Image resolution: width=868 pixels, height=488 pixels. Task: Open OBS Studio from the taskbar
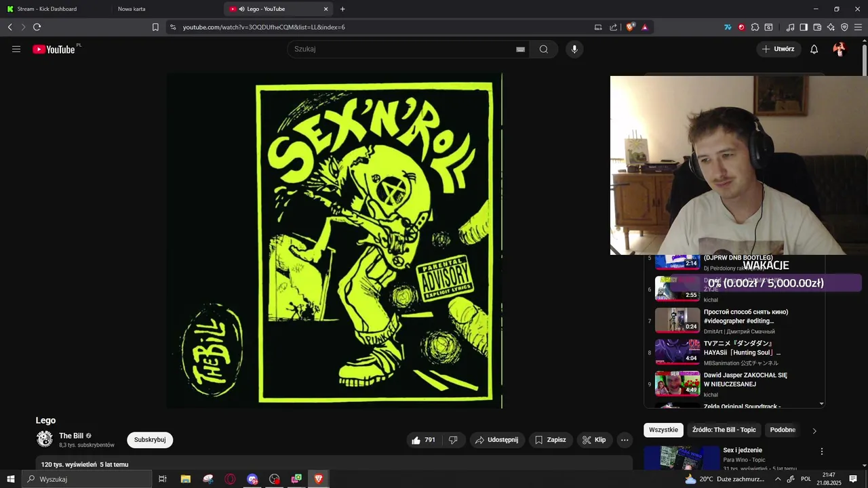(x=274, y=479)
